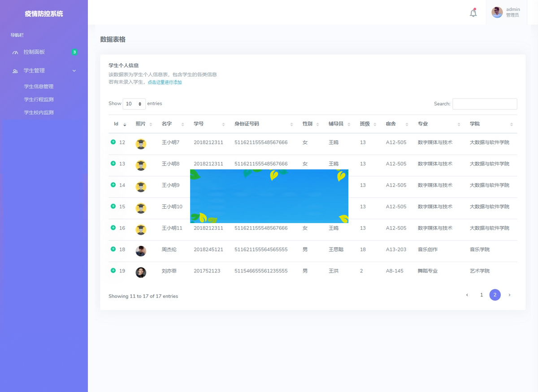Open the 学生信息管理 menu item

pyautogui.click(x=38, y=86)
